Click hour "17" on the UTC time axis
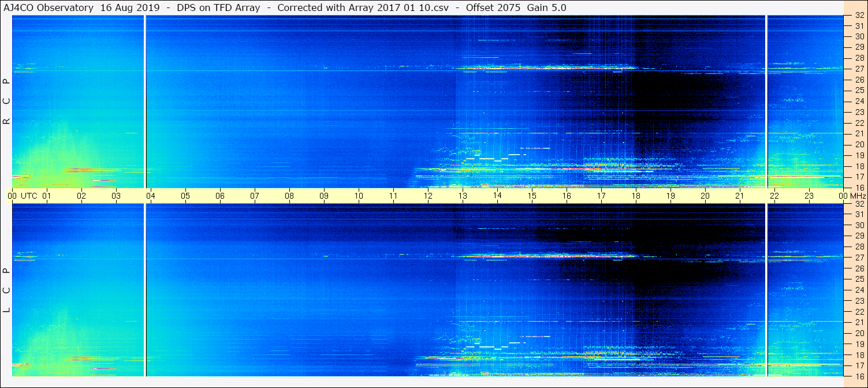 coord(601,196)
